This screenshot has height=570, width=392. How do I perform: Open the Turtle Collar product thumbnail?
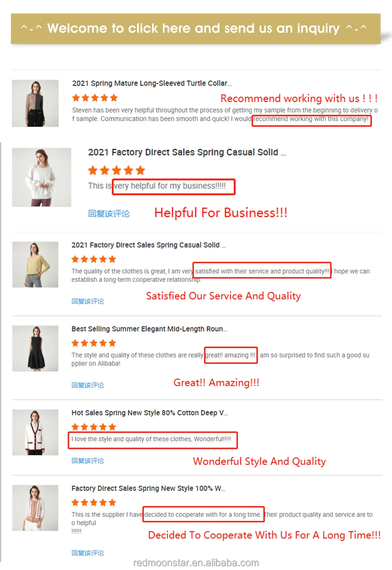[35, 103]
